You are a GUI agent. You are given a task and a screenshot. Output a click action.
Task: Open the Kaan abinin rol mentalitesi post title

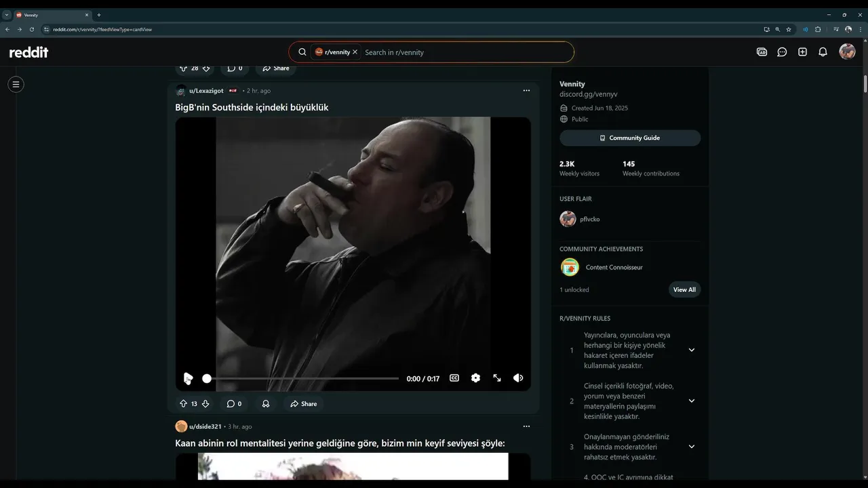(x=340, y=443)
